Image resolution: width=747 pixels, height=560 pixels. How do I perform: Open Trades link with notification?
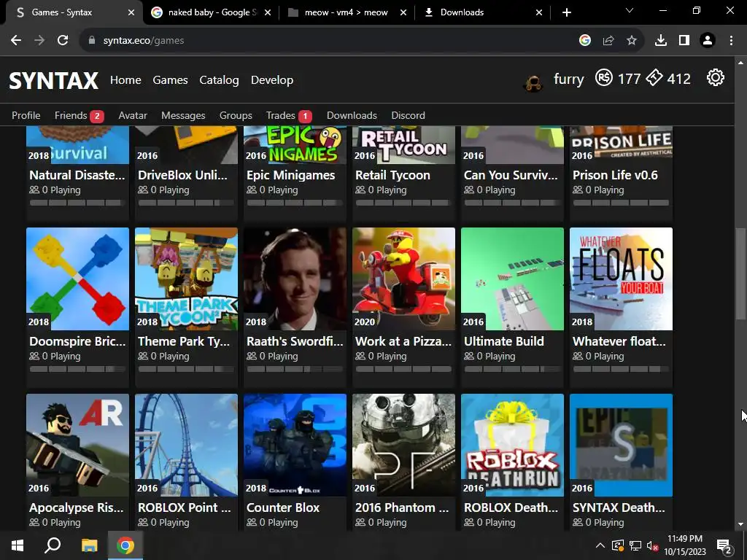click(x=289, y=115)
